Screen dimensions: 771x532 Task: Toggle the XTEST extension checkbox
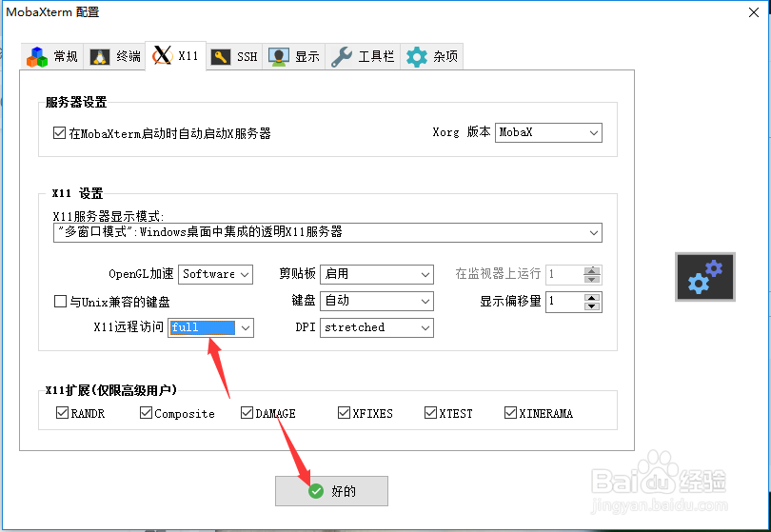click(x=430, y=412)
